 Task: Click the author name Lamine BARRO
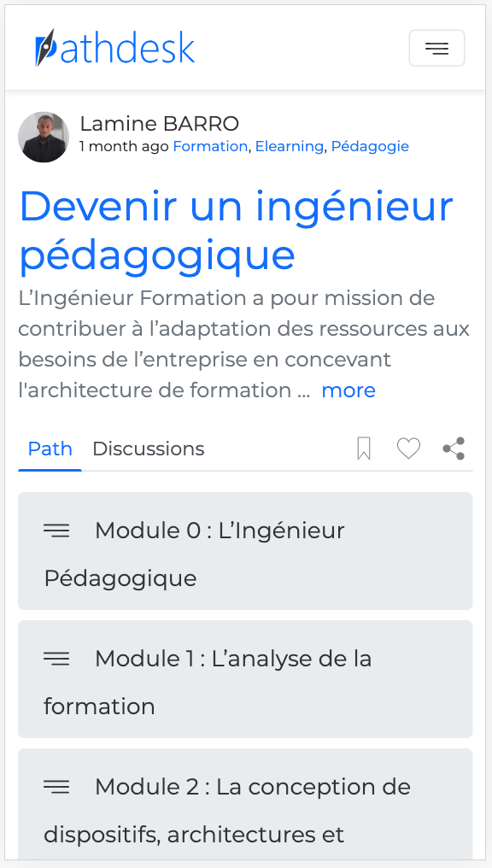(159, 123)
